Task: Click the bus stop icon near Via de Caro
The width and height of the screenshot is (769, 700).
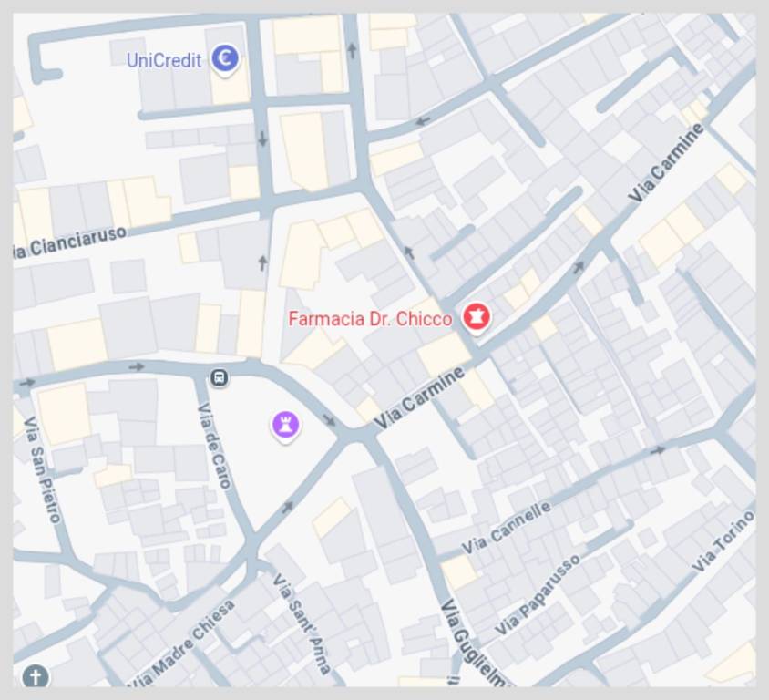Action: click(220, 377)
